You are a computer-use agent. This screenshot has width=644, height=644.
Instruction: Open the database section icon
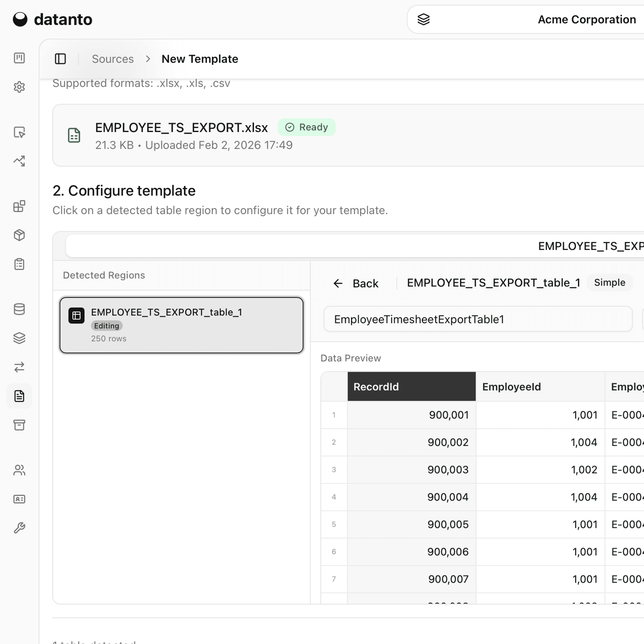(x=19, y=309)
